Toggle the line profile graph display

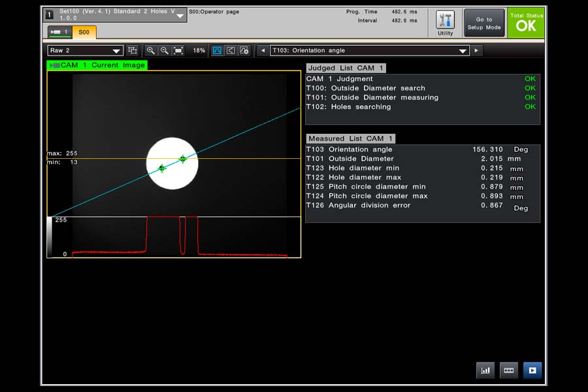(x=217, y=50)
